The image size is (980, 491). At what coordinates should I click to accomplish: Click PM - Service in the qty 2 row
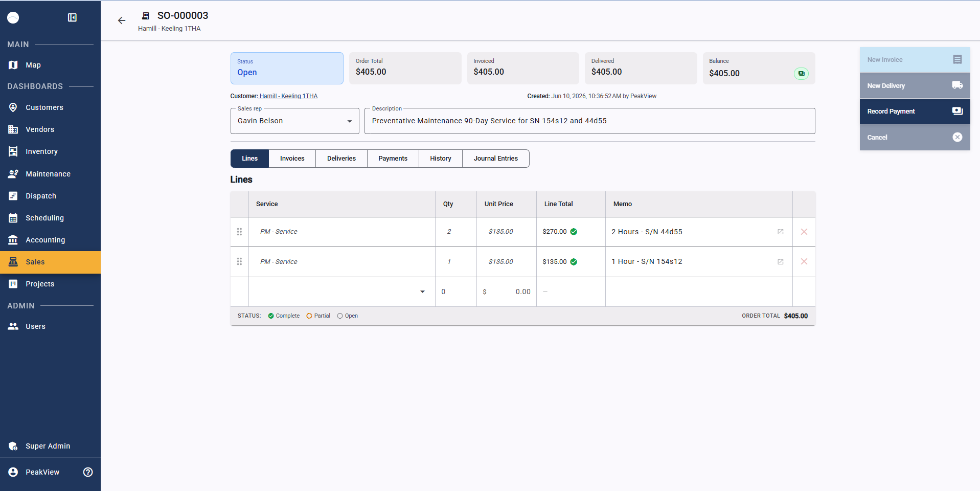279,232
